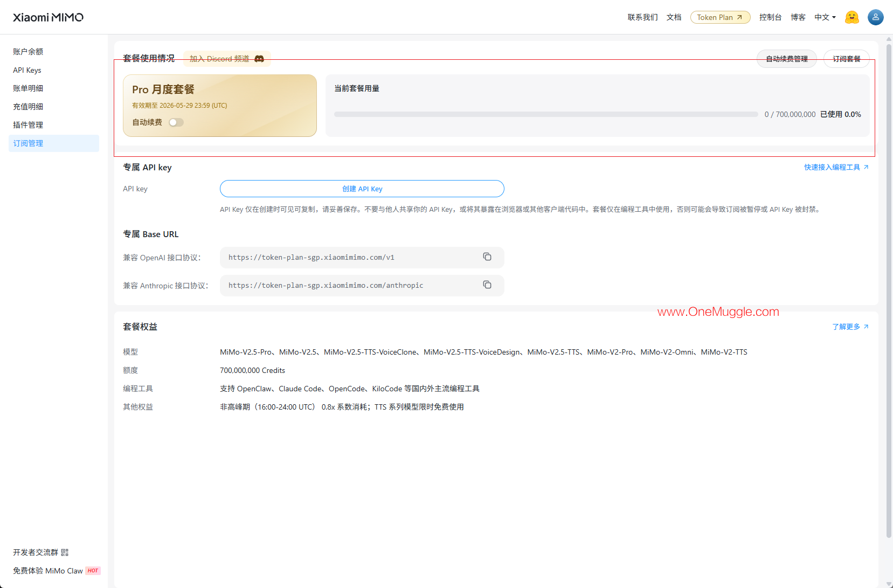Copy the OpenAI-compatible base URL
The width and height of the screenshot is (893, 588).
pyautogui.click(x=487, y=257)
